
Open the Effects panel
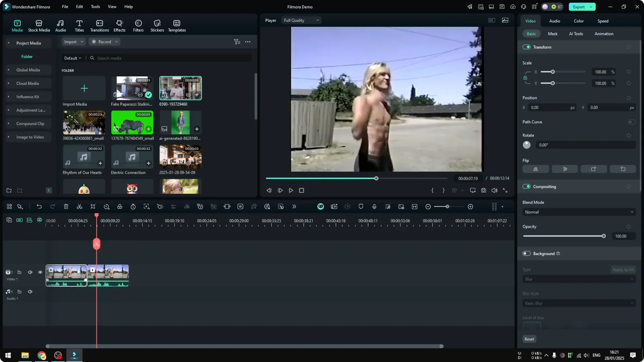point(119,25)
